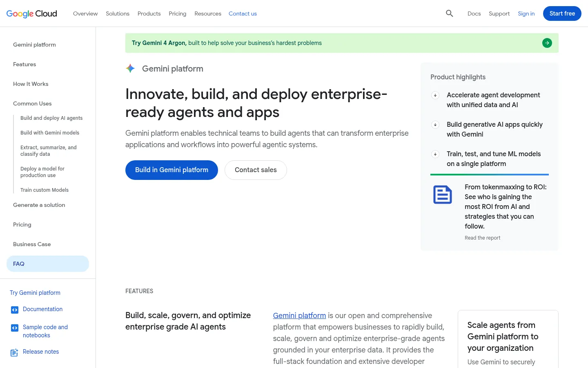Click Sign in

(526, 13)
